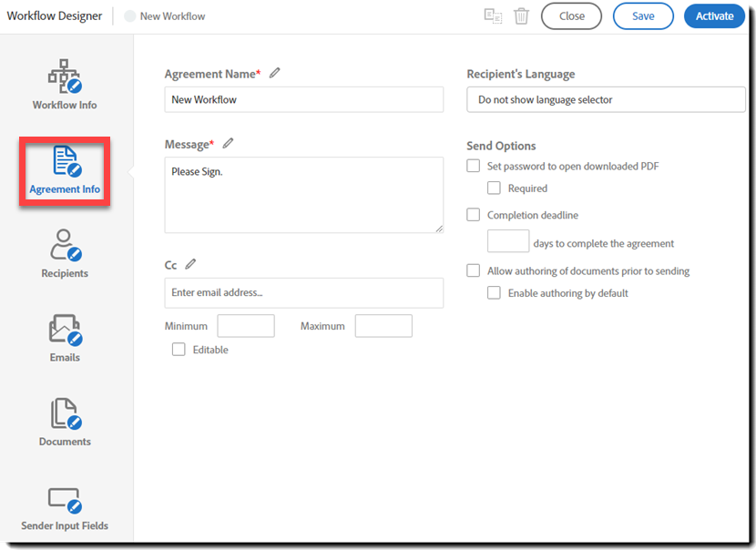The image size is (756, 550).
Task: Enable authoring of documents prior to sending
Action: tap(473, 270)
